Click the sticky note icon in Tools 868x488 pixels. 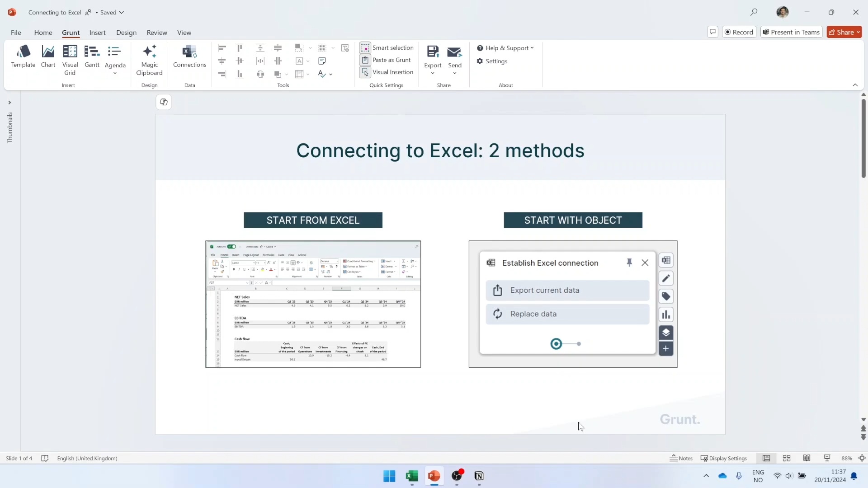[x=322, y=61]
